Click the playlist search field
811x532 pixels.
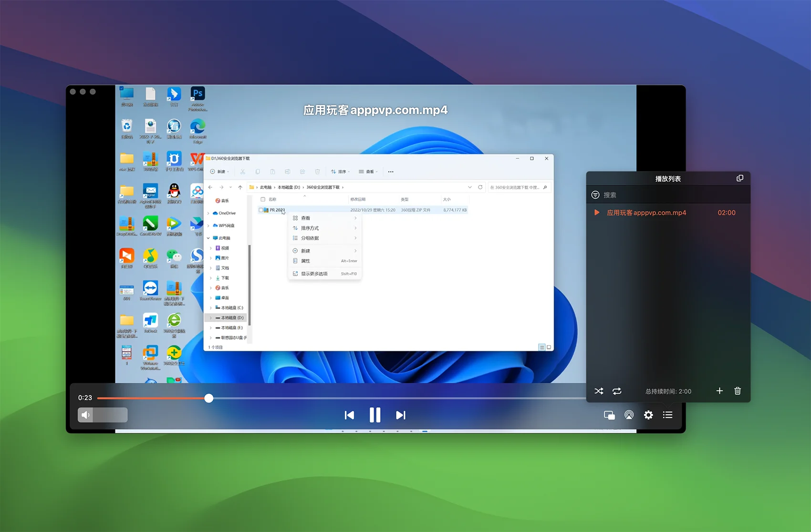coord(668,195)
